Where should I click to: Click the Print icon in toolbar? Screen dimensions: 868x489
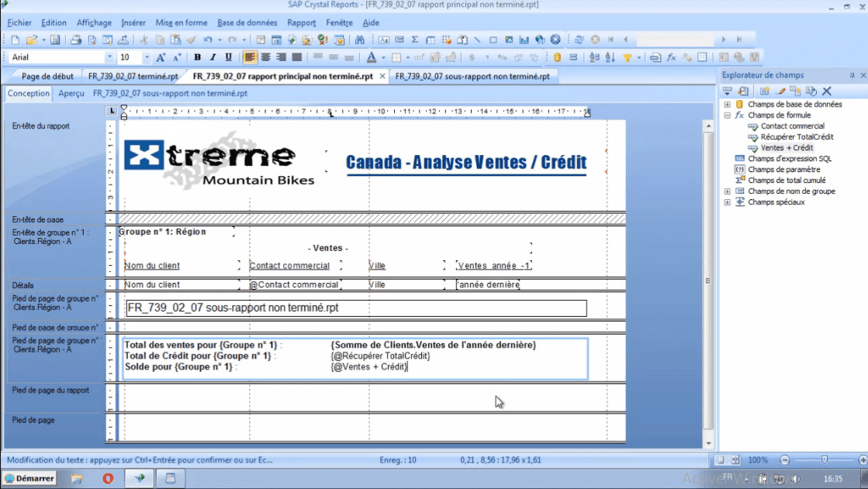tap(76, 40)
